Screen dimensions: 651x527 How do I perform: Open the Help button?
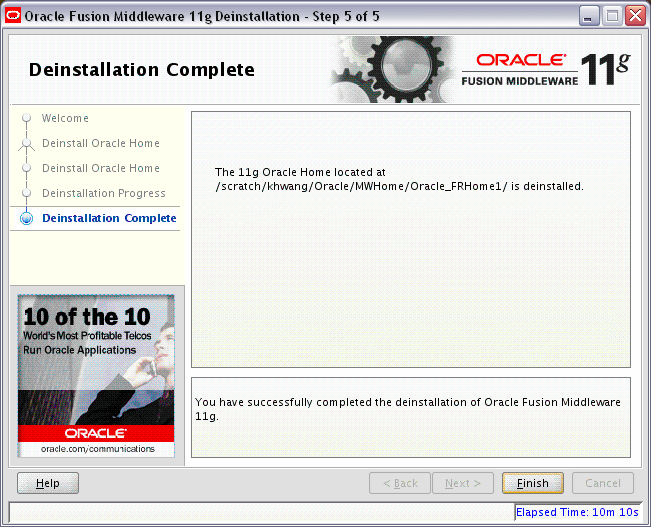pos(48,483)
